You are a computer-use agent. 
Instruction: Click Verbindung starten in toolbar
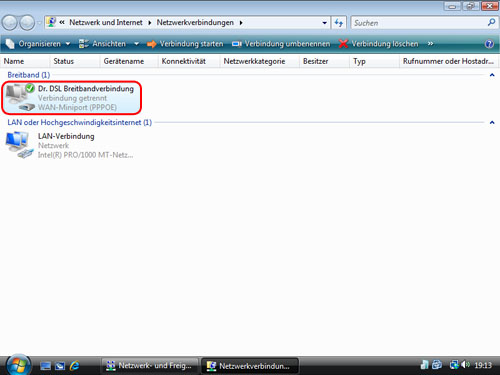click(x=185, y=44)
